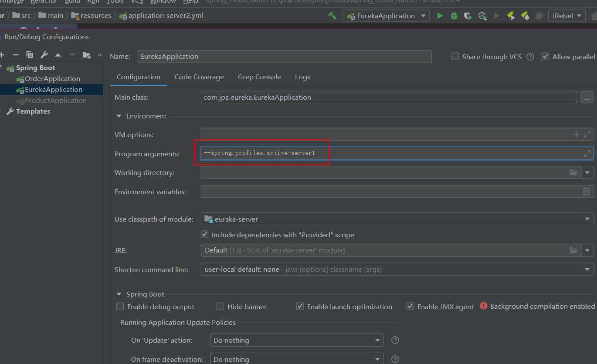Click the plus icon in VM options field
Screen dimensions: 597x364
point(577,135)
